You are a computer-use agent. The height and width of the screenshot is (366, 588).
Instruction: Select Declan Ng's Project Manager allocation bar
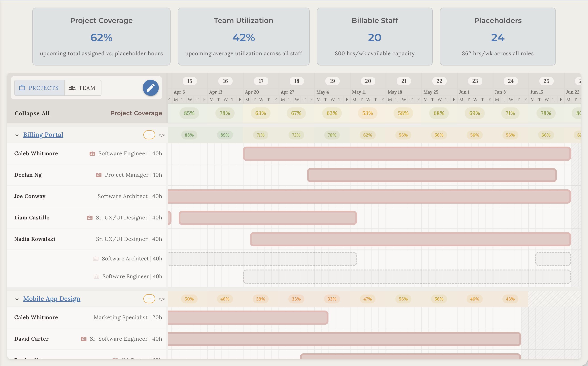pyautogui.click(x=432, y=175)
